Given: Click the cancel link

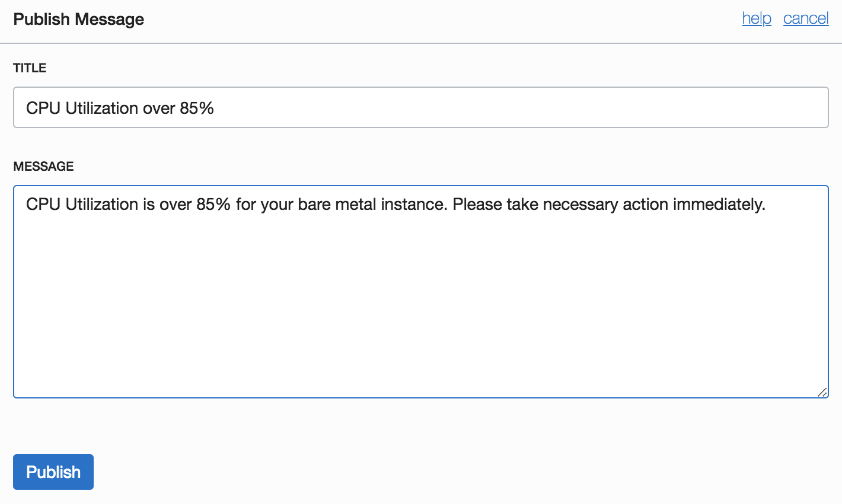Looking at the screenshot, I should pos(805,18).
